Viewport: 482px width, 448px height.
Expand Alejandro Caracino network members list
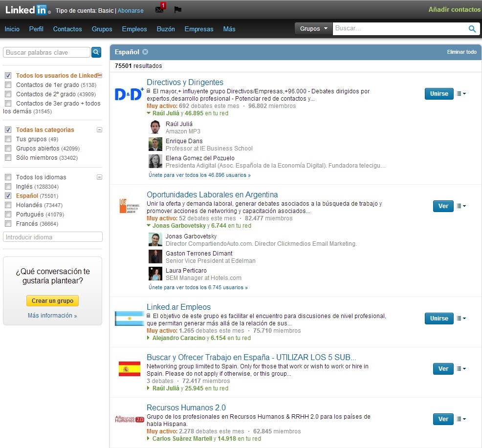[x=149, y=338]
